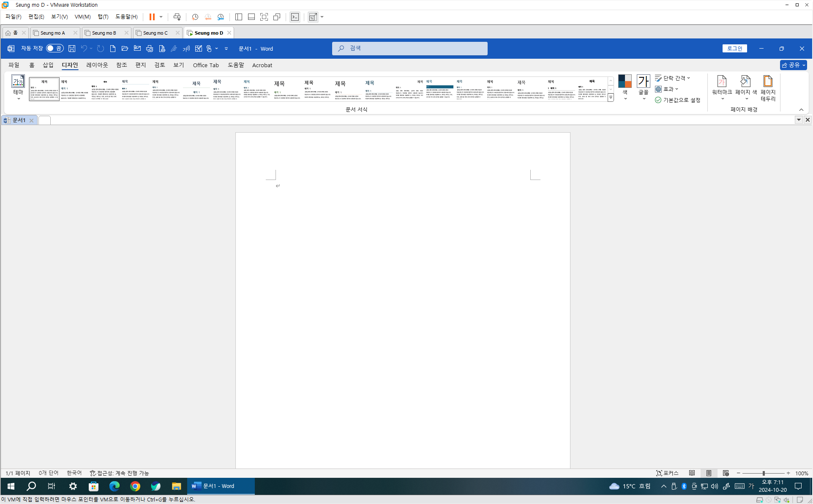Click the Search (검색) box in title bar
Viewport: 813px width, 504px height.
pyautogui.click(x=409, y=49)
